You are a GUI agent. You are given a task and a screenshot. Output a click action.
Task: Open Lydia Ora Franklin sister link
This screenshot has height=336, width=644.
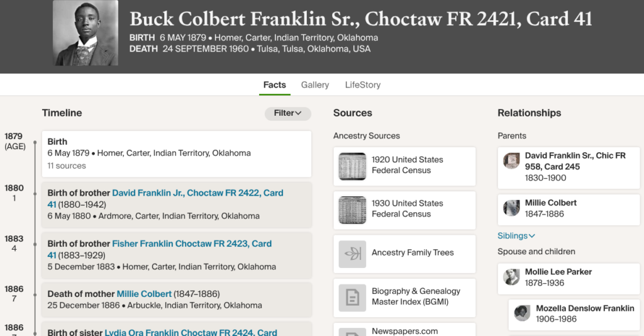coord(191,332)
